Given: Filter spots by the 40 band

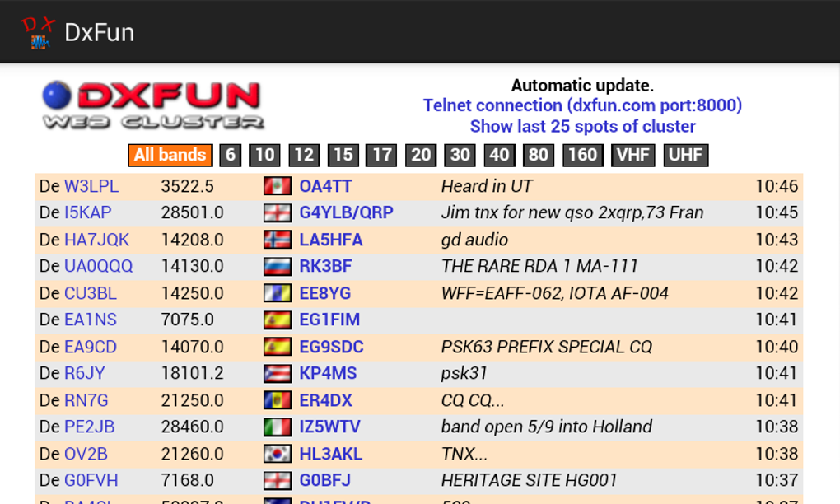Looking at the screenshot, I should coord(499,156).
